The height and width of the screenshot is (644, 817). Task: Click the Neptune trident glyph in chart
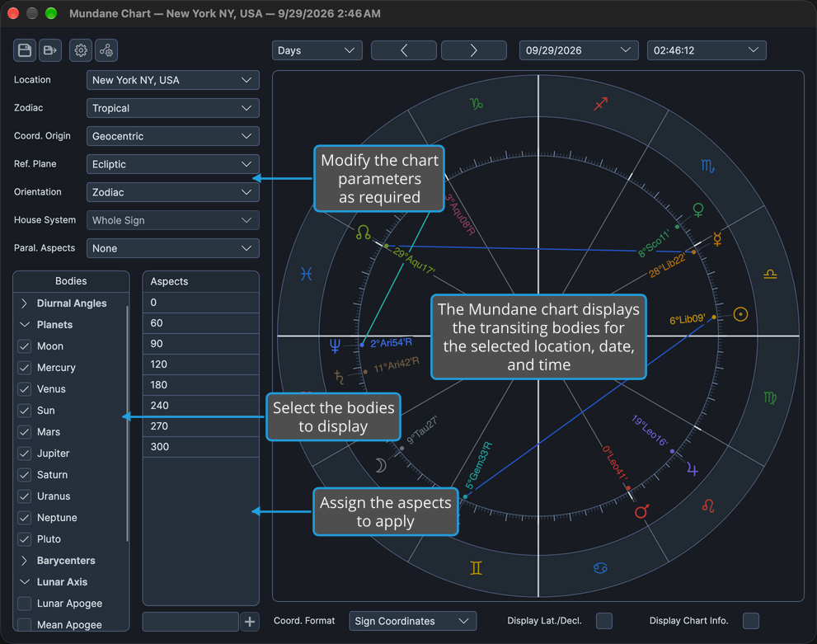pos(335,346)
